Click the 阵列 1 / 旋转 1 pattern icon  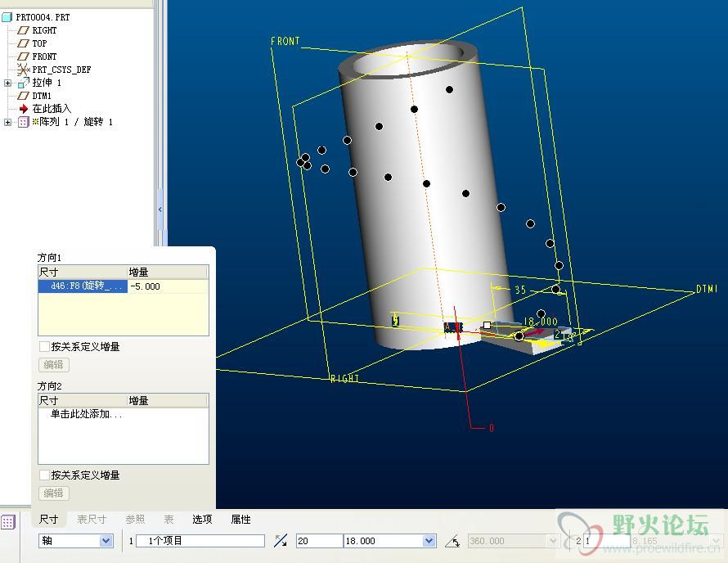23,122
